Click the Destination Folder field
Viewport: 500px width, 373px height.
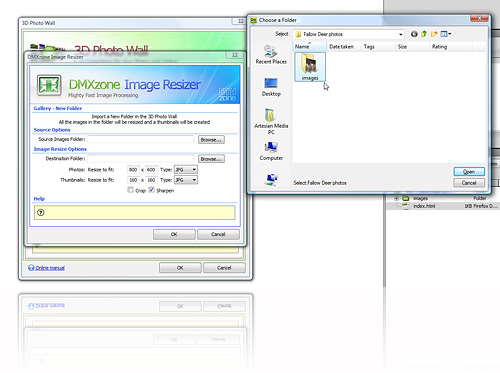coord(140,159)
